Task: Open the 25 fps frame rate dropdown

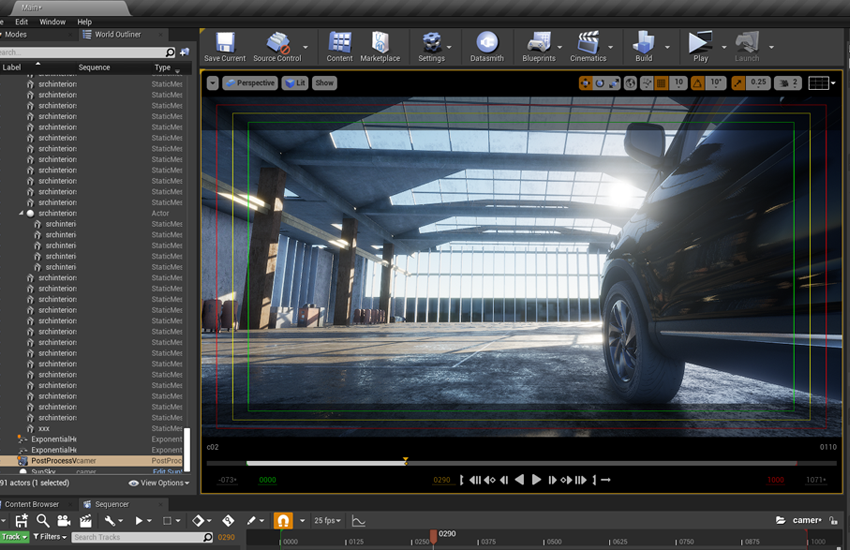Action: point(327,521)
